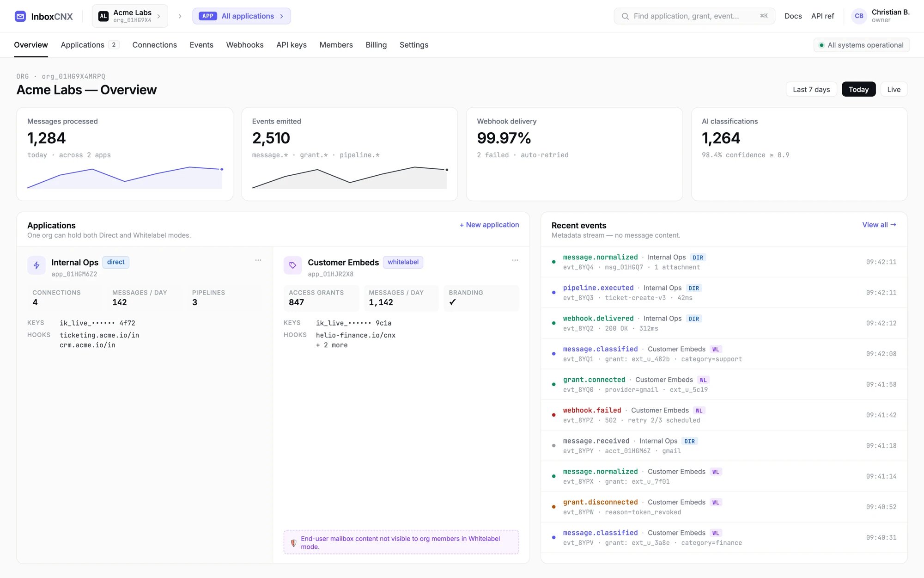Screen dimensions: 924x578
Task: Click the AL organization avatar badge
Action: point(103,16)
